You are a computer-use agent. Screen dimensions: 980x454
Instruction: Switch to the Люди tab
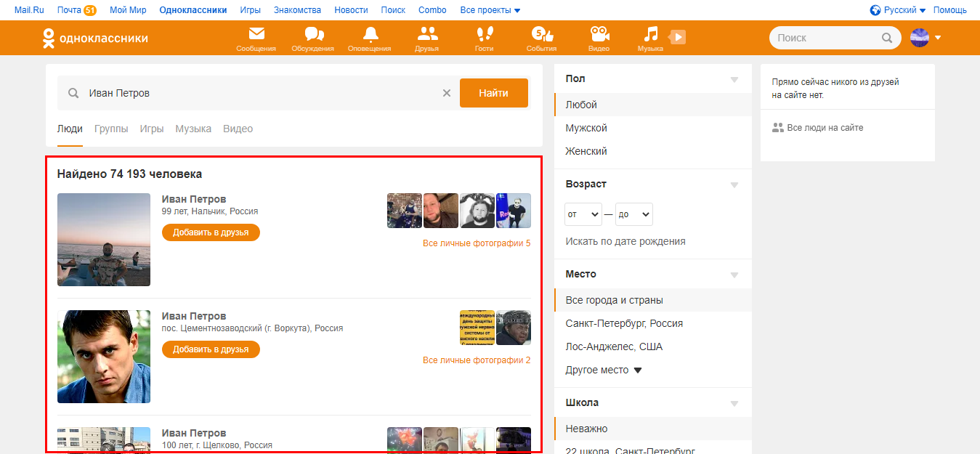tap(70, 129)
